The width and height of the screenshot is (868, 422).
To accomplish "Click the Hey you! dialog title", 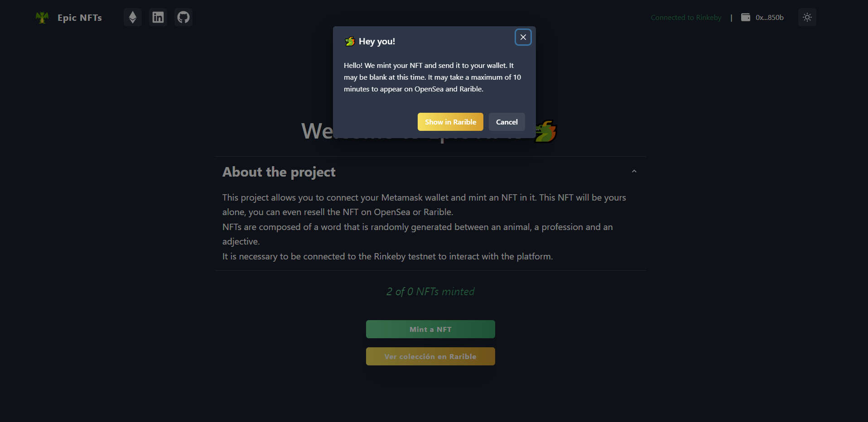I will (377, 41).
